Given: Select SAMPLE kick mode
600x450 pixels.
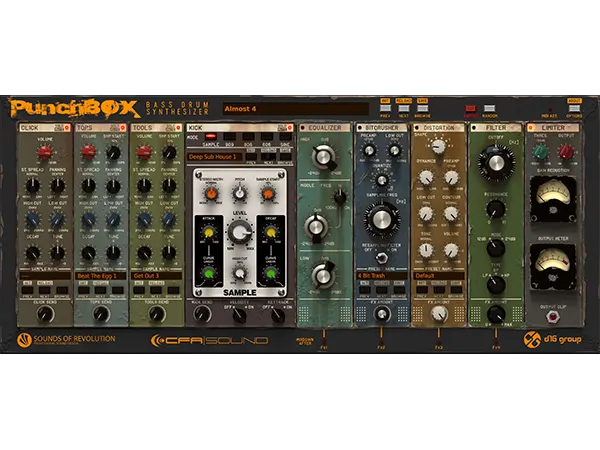Looking at the screenshot, I should pyautogui.click(x=210, y=137).
